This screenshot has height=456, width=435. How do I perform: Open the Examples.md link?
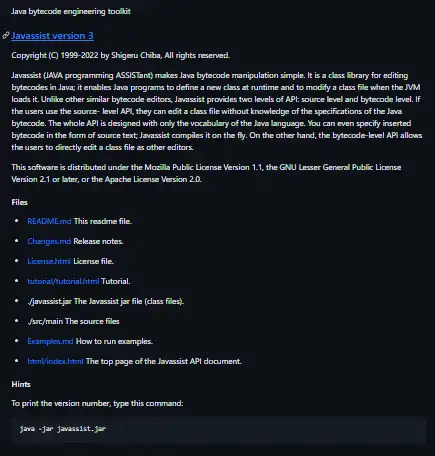pyautogui.click(x=50, y=341)
